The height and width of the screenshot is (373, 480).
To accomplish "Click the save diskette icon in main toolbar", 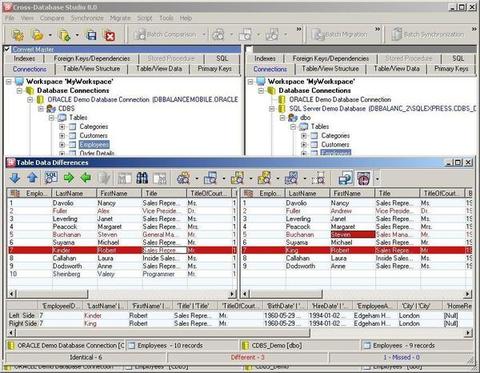I will (92, 35).
